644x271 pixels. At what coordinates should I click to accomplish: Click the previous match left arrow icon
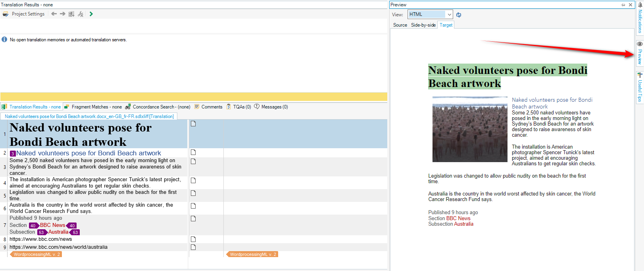(x=54, y=14)
